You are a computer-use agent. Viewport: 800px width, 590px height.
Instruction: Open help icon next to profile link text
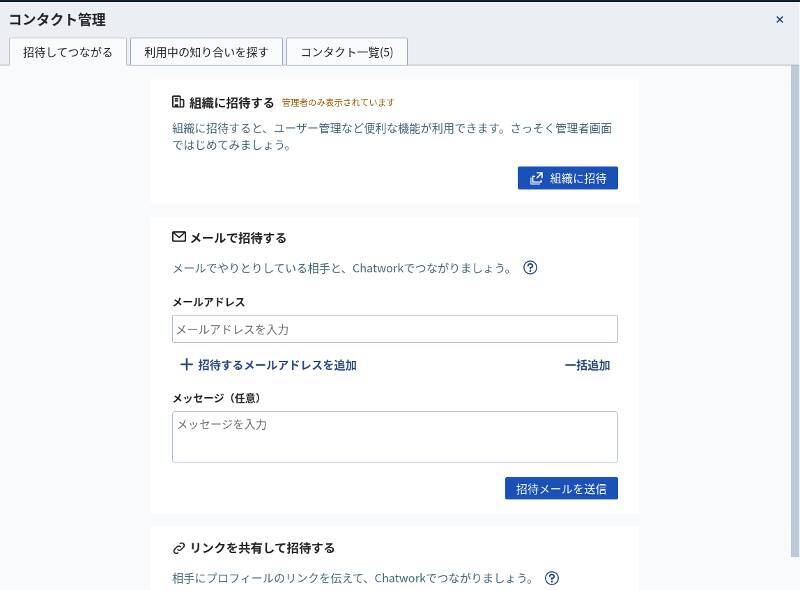tap(552, 578)
